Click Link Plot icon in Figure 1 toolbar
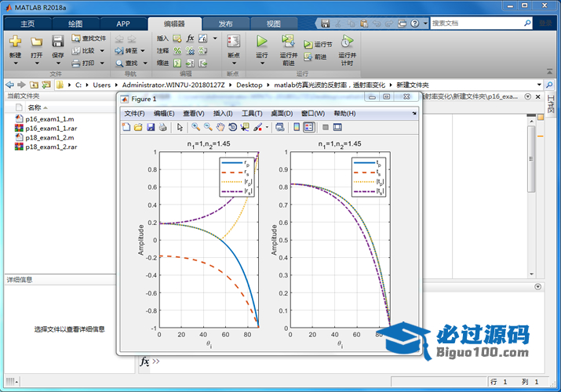 280,127
